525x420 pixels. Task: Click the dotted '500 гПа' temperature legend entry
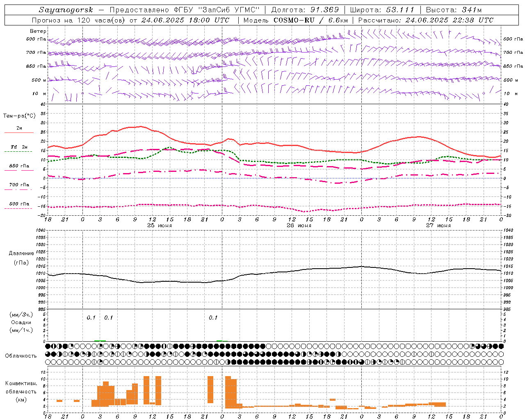pyautogui.click(x=19, y=204)
